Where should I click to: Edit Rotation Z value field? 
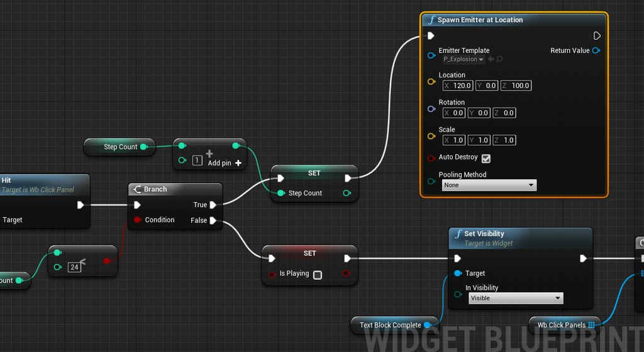point(504,113)
